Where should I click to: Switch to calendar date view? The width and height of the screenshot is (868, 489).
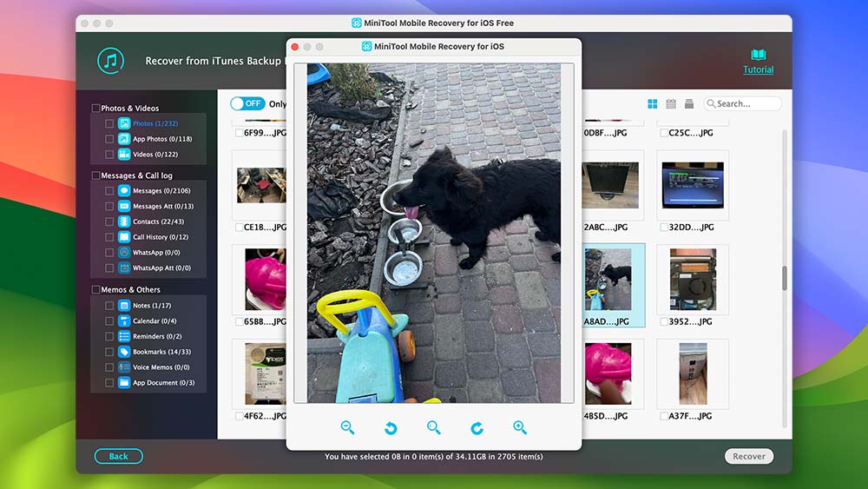click(671, 103)
